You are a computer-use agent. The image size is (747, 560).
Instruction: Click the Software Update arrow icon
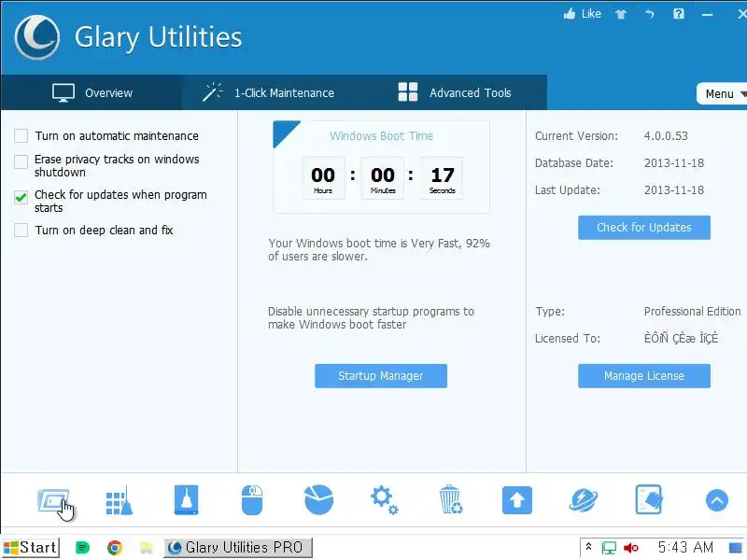517,500
